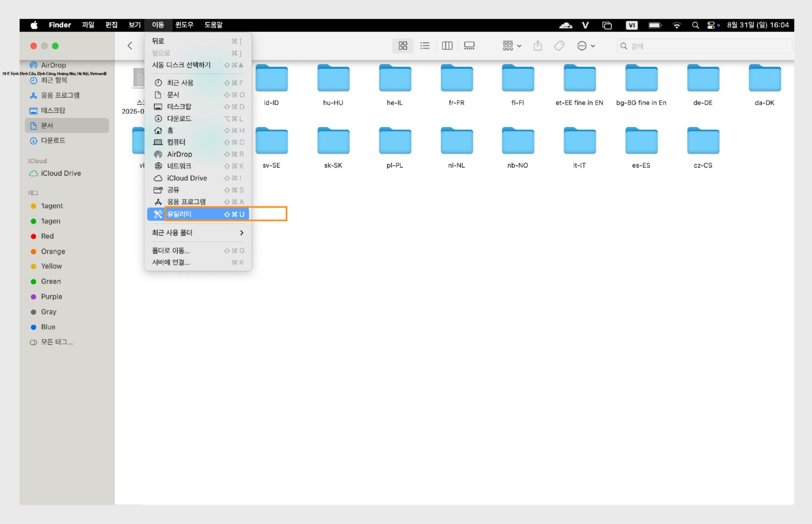The height and width of the screenshot is (524, 812).
Task: Select the fr-FR folder
Action: point(456,79)
